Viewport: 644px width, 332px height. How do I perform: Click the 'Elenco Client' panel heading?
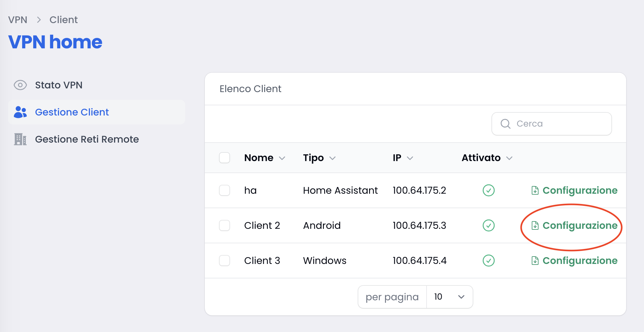pyautogui.click(x=250, y=89)
